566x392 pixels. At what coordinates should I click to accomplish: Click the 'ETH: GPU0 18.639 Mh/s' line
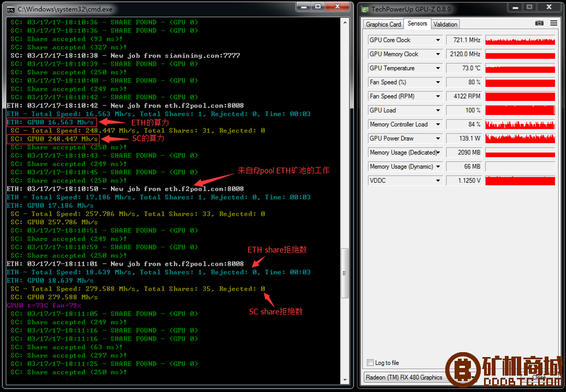[x=50, y=281]
